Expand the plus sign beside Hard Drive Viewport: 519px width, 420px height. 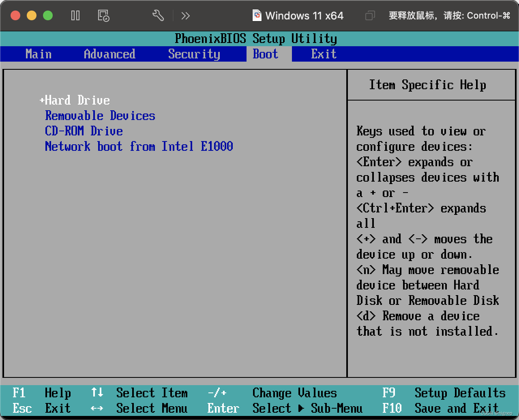tap(42, 100)
